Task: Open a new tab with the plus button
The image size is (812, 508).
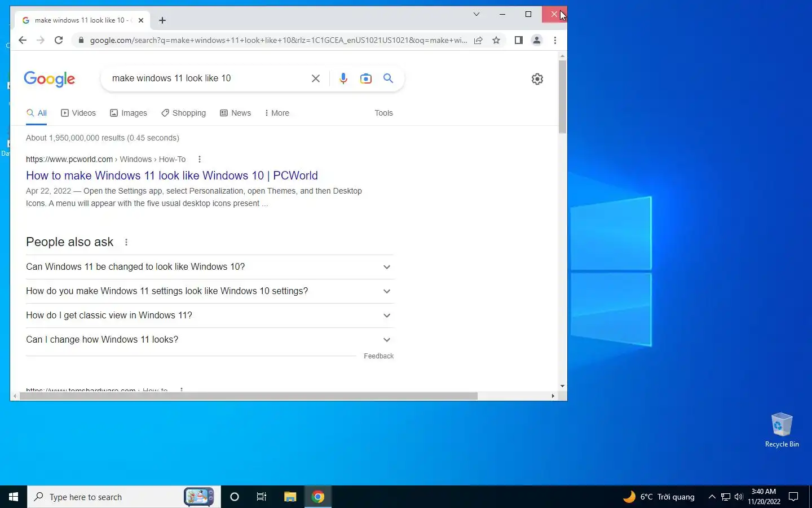Action: click(162, 20)
